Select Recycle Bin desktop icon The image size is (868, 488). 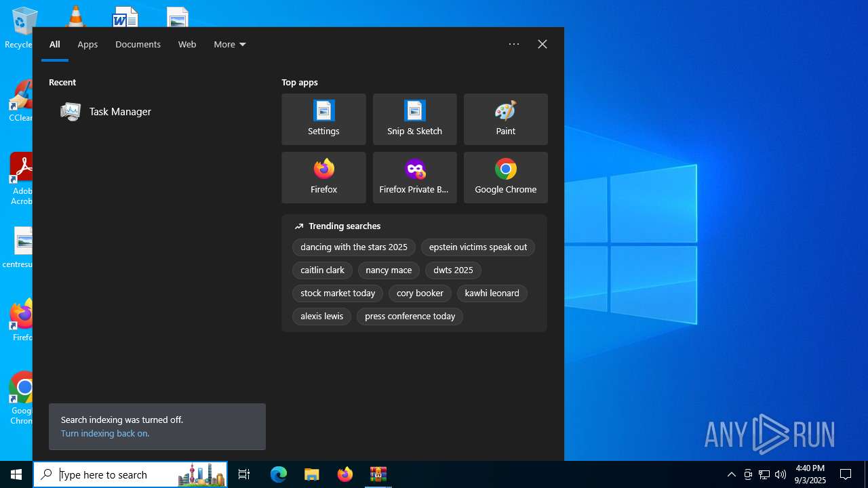[x=20, y=28]
